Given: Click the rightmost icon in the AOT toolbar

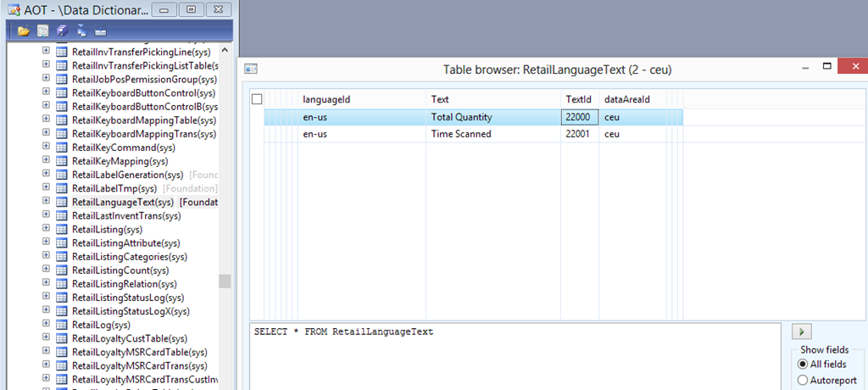Looking at the screenshot, I should (x=100, y=31).
